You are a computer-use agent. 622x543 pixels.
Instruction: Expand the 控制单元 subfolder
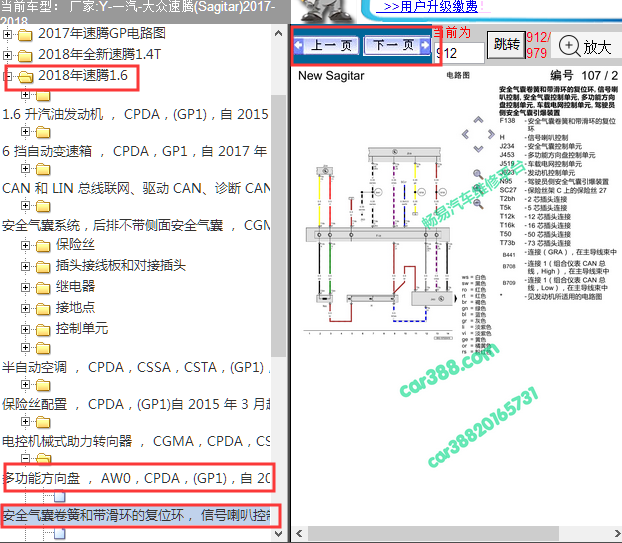pyautogui.click(x=25, y=330)
